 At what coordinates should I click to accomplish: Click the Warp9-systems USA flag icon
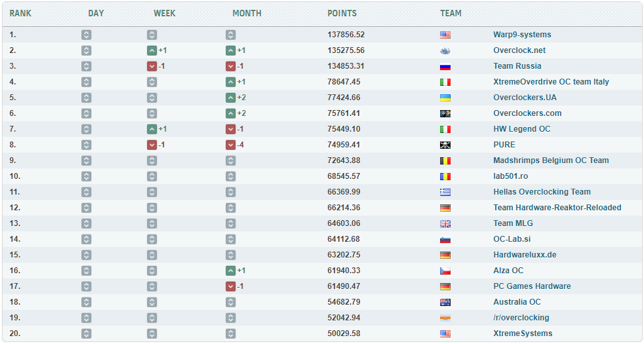pyautogui.click(x=445, y=35)
